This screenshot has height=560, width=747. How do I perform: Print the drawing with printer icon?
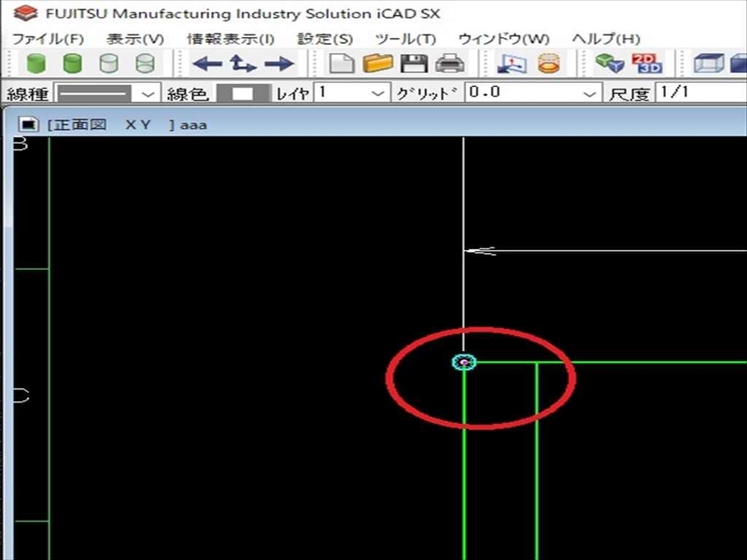click(450, 63)
